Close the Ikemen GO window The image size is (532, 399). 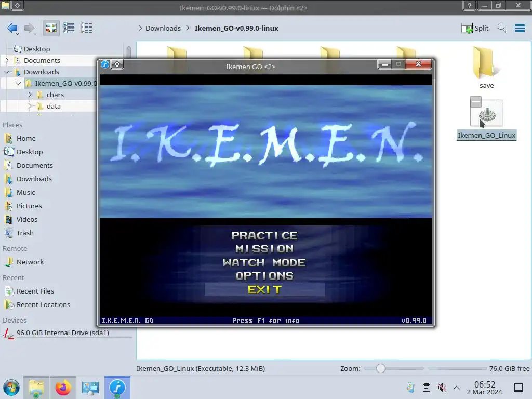tap(418, 64)
